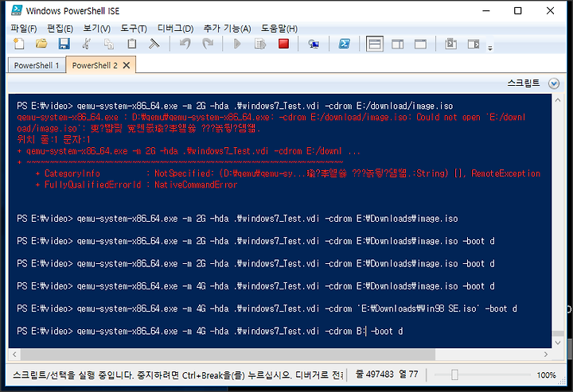Click the 스크립트 label
The image size is (573, 392).
[524, 83]
